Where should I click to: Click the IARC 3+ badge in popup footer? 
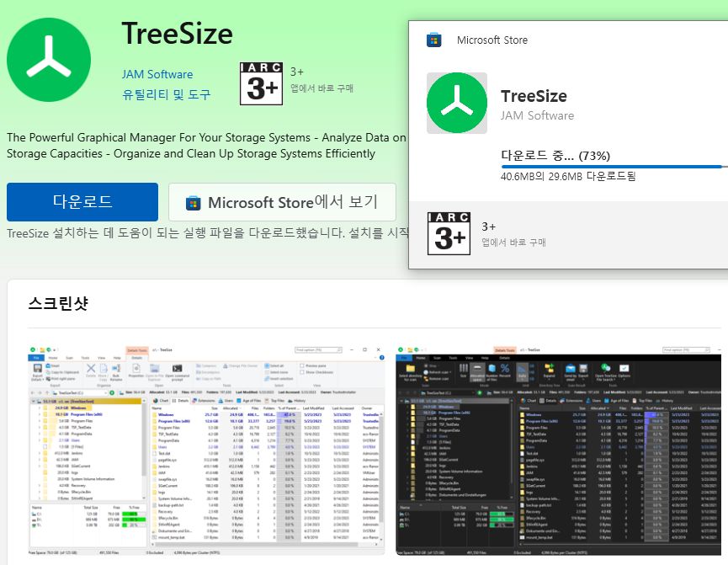(449, 234)
